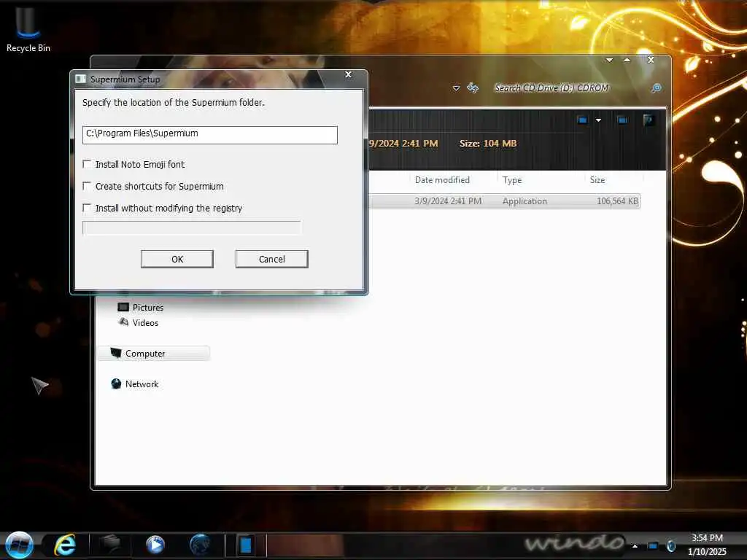Refresh the Explorer folder view
This screenshot has width=747, height=560.
tap(472, 87)
